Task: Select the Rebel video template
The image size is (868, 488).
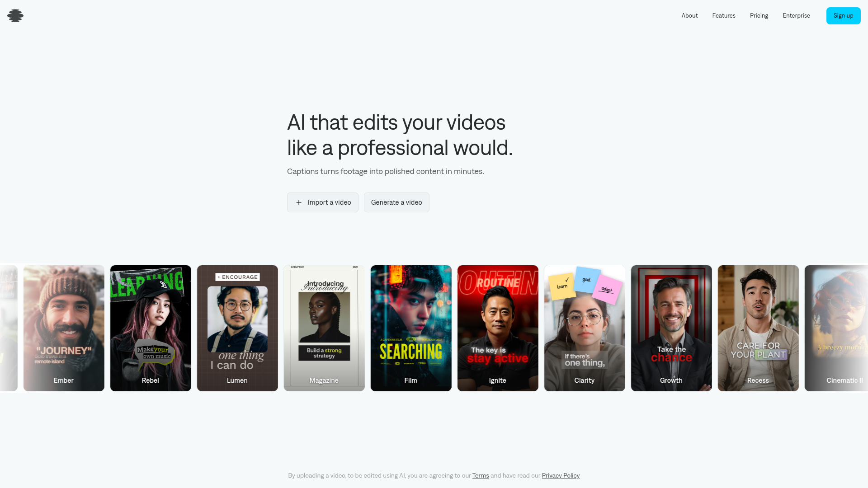Action: (151, 328)
